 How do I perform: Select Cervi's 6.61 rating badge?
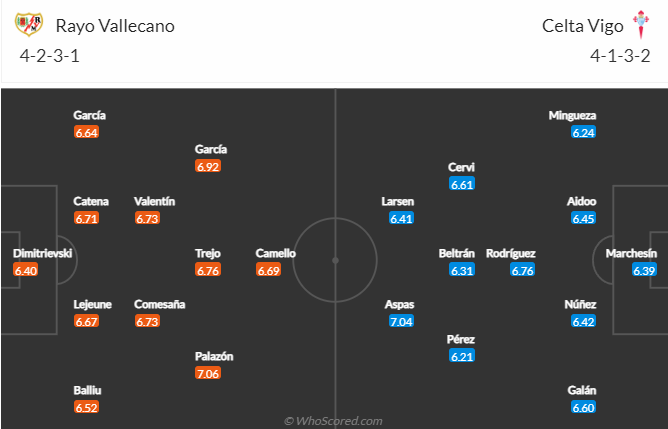(x=462, y=184)
